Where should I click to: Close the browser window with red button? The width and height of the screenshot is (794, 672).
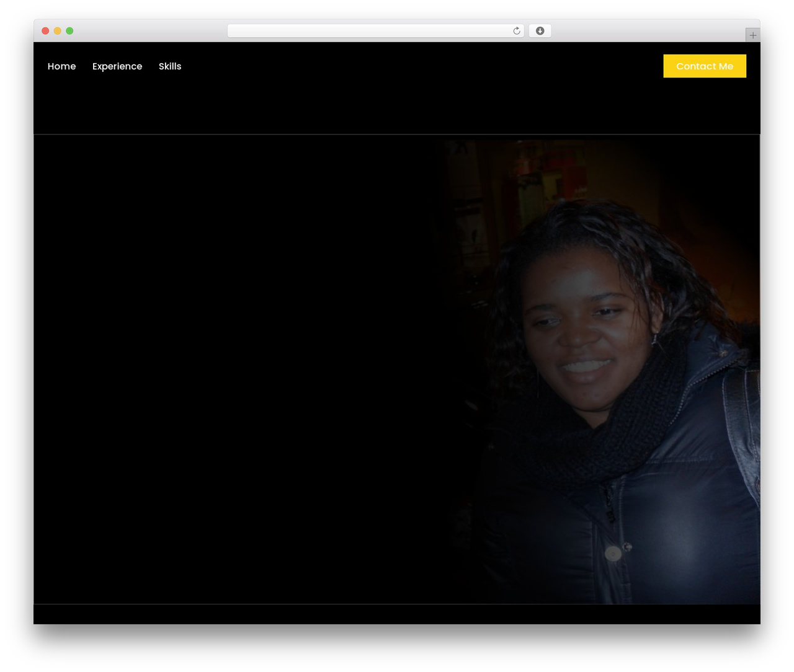click(45, 31)
